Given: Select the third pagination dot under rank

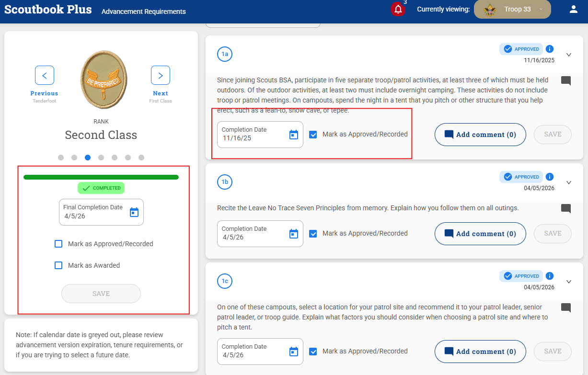Looking at the screenshot, I should click(x=88, y=157).
